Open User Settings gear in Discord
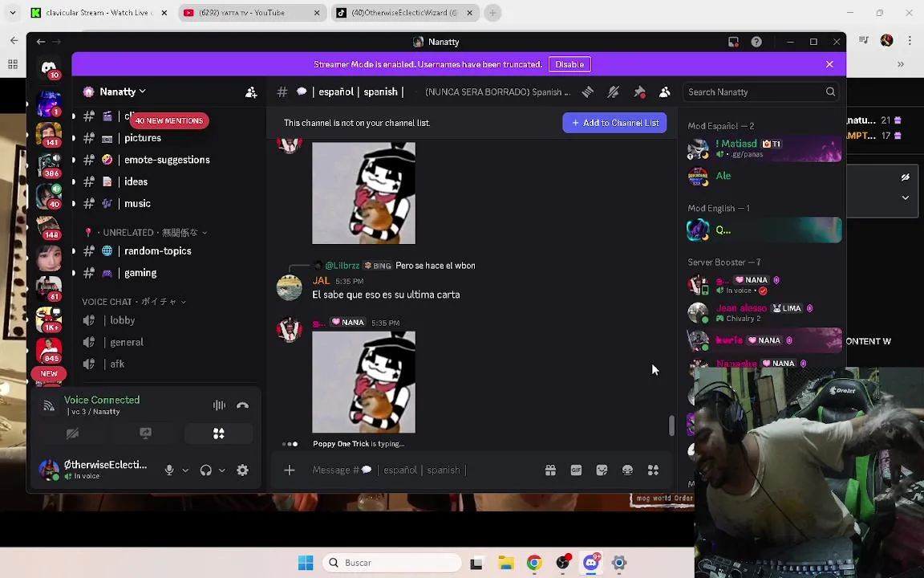 [242, 470]
